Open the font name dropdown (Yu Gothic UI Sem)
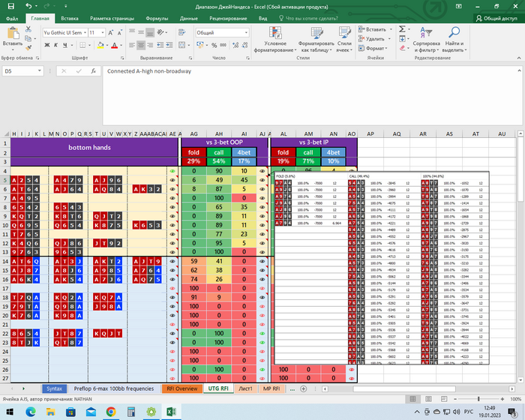Viewport: 525px width, 420px height. coord(85,32)
